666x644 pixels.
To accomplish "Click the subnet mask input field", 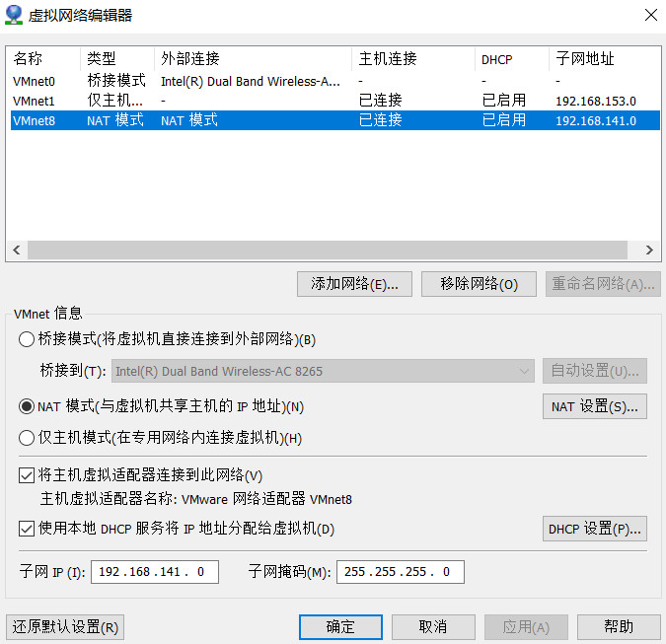I will [400, 572].
